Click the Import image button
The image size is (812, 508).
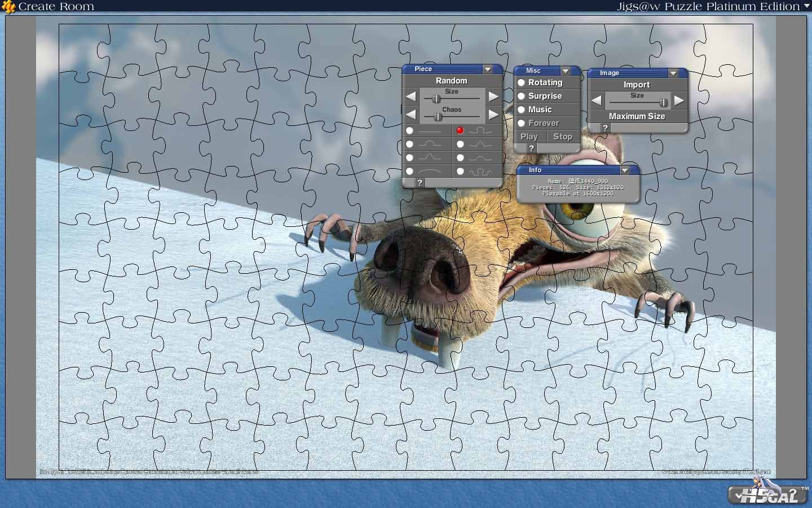coord(637,85)
